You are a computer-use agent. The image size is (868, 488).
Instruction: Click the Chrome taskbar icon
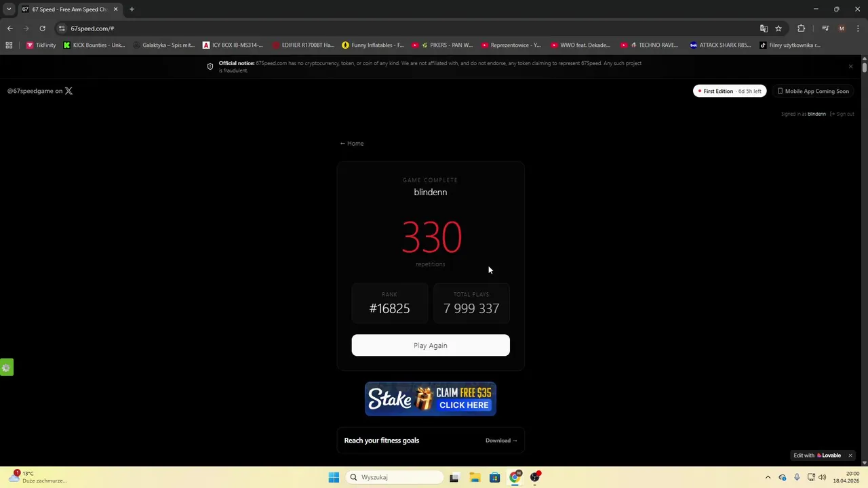point(515,477)
